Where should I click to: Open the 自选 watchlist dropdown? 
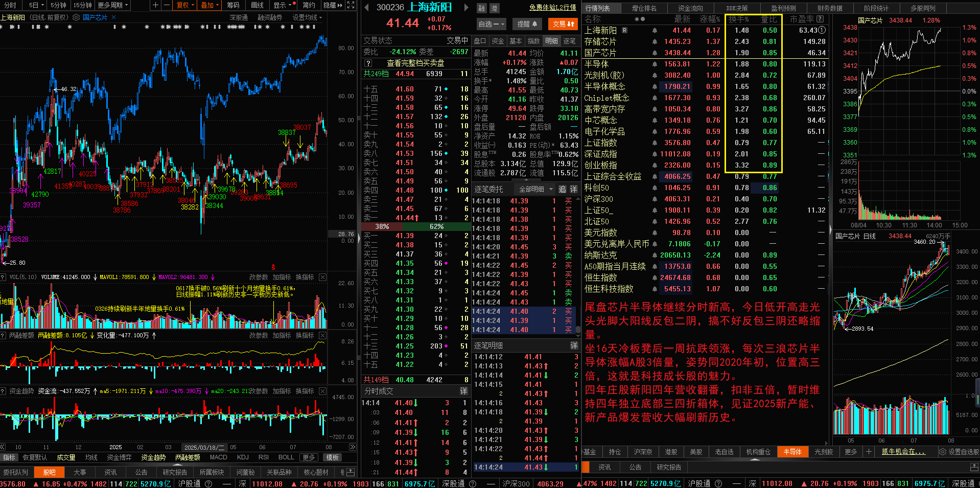[491, 24]
